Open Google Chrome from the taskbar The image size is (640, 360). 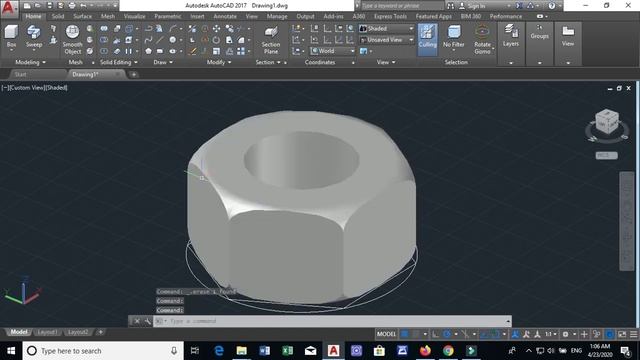pos(448,351)
